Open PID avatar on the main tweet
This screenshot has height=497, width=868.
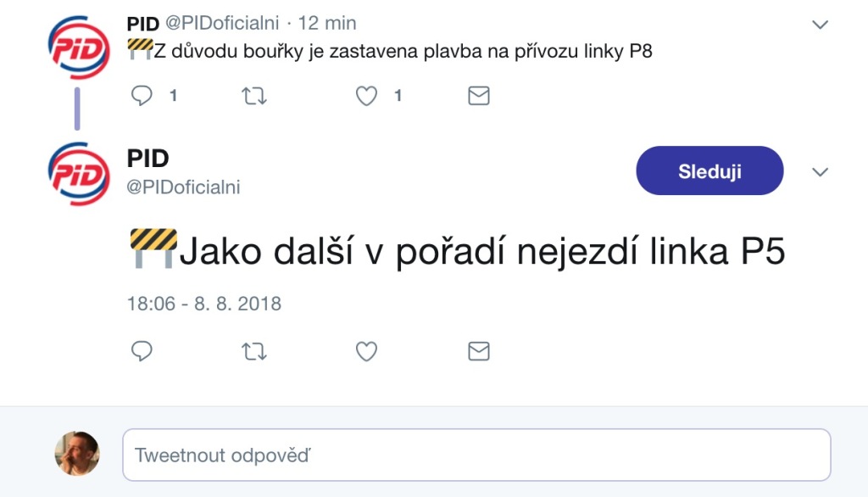pos(79,174)
